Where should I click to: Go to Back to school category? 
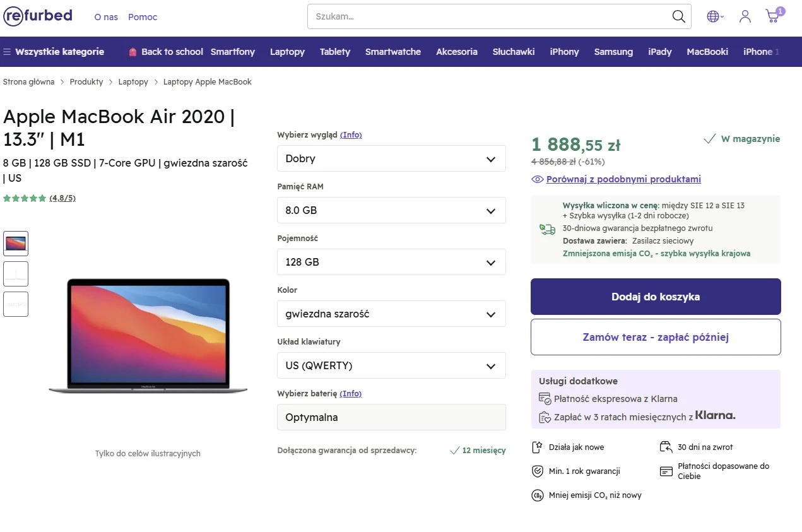pos(172,52)
